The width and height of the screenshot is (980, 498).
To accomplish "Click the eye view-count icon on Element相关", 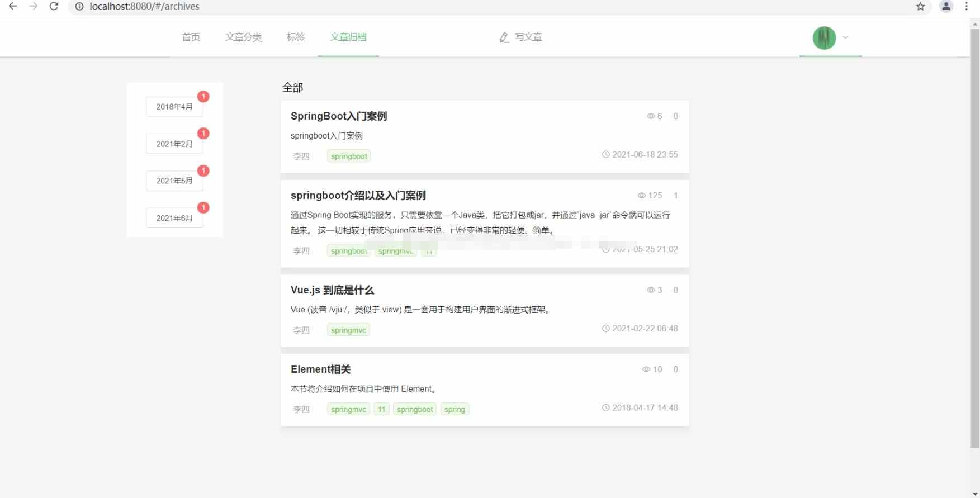I will (646, 369).
